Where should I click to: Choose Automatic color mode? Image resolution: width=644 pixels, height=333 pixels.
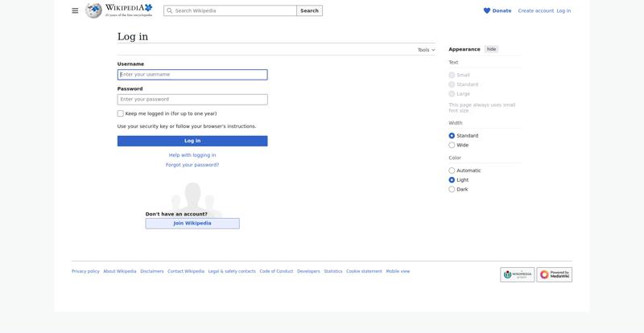(x=452, y=171)
